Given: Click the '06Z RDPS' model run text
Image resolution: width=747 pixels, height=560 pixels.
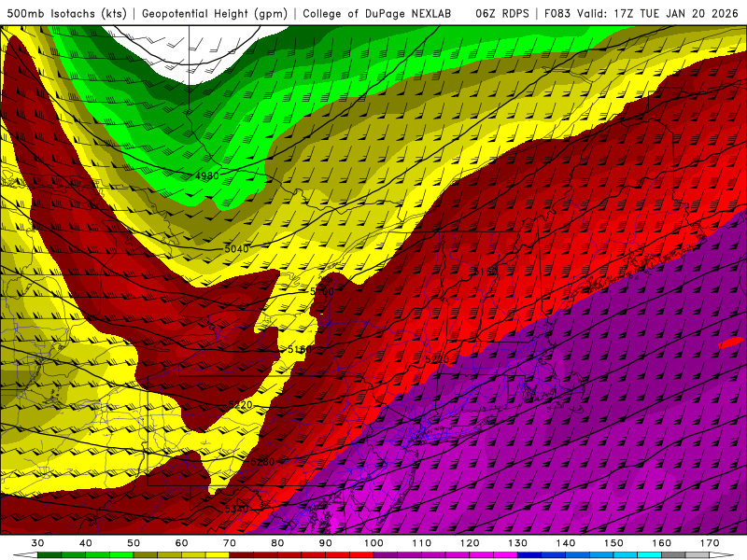Looking at the screenshot, I should 502,13.
